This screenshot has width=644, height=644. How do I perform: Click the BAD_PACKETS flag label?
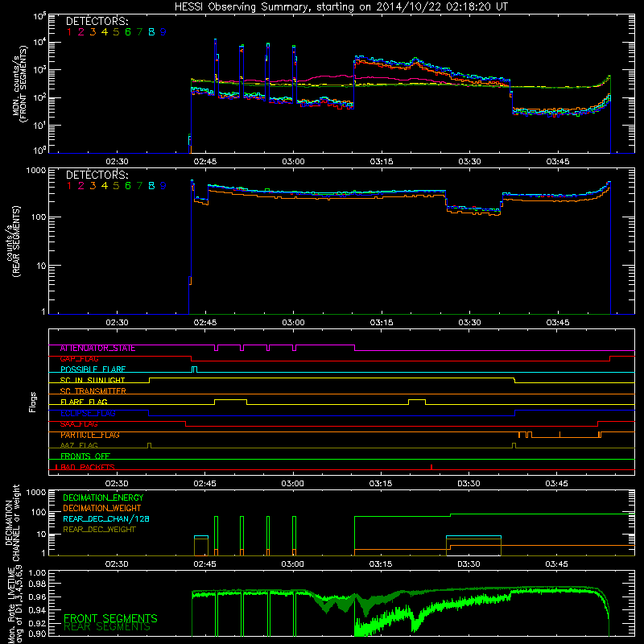click(x=87, y=467)
